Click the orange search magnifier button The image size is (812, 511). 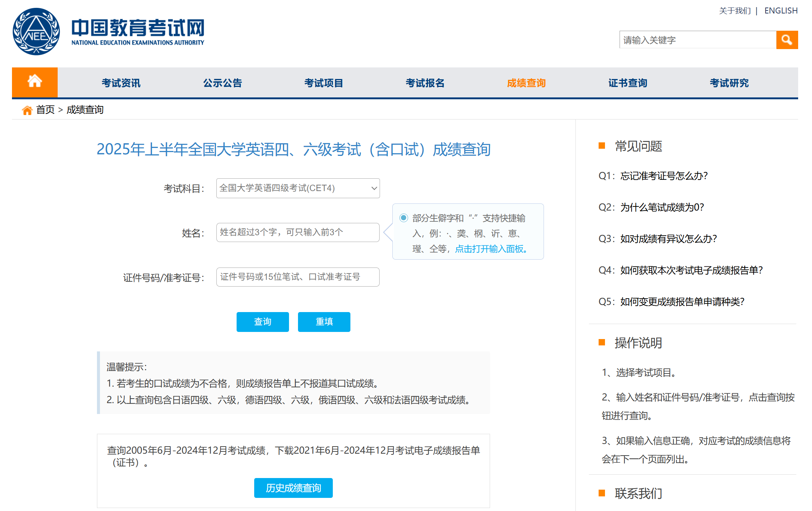787,40
